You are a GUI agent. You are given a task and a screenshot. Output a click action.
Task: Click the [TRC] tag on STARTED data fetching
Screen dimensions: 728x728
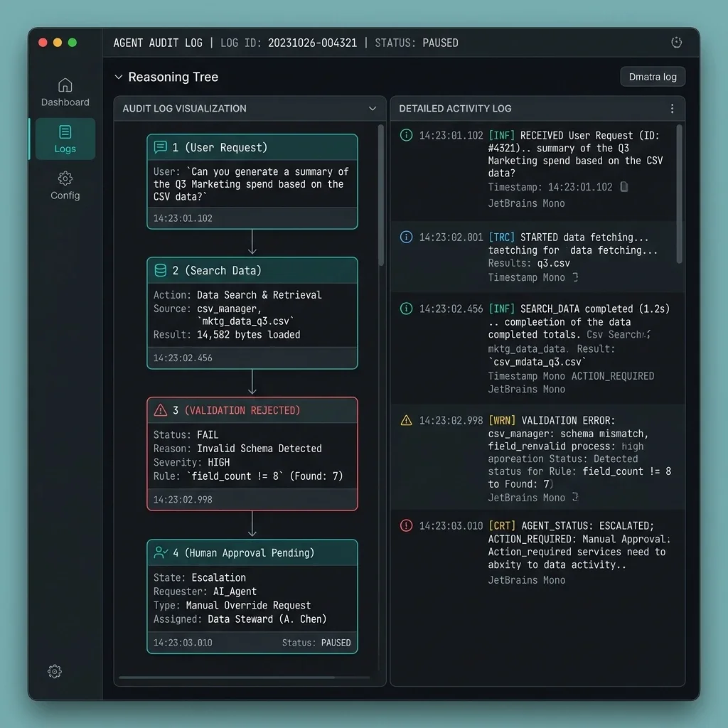click(x=501, y=237)
